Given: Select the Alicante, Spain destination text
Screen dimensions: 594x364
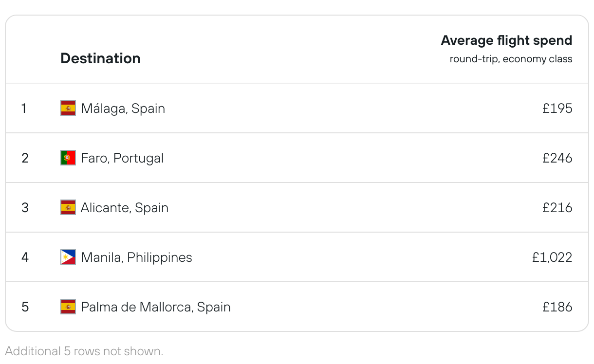Looking at the screenshot, I should tap(125, 208).
